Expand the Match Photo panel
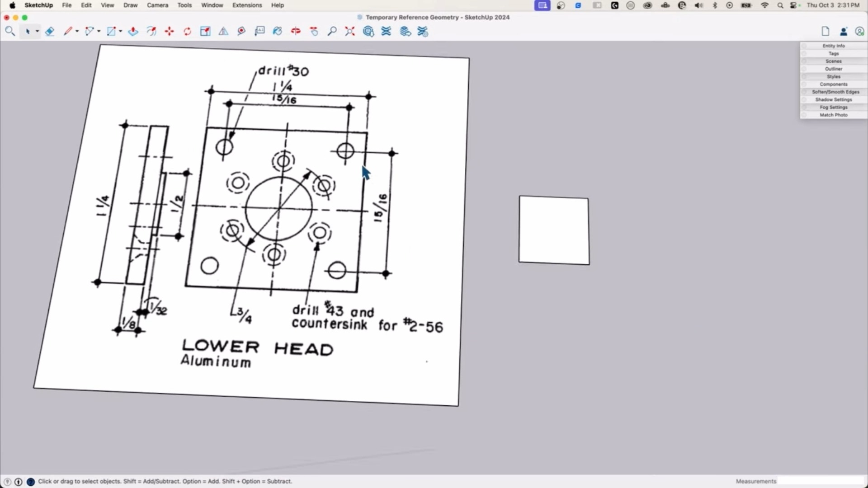The width and height of the screenshot is (868, 488). point(834,115)
